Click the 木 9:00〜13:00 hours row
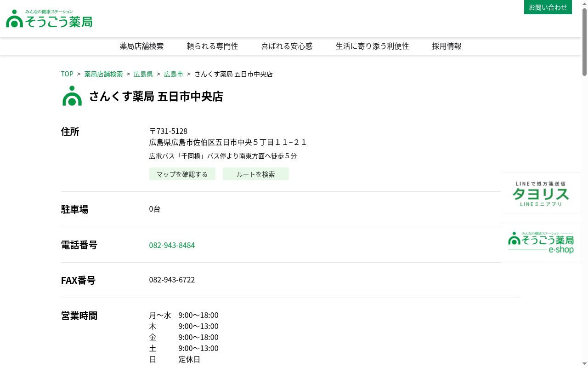Screen dimensions: 588x368 184,326
